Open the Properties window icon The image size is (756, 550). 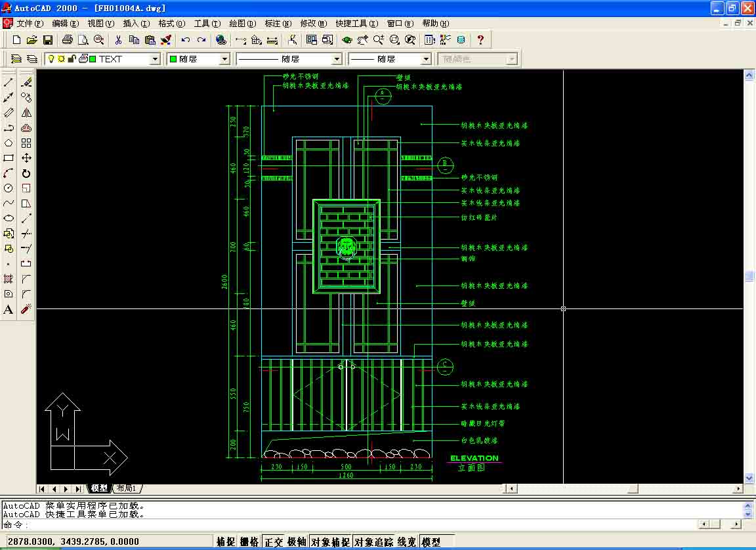pos(430,40)
